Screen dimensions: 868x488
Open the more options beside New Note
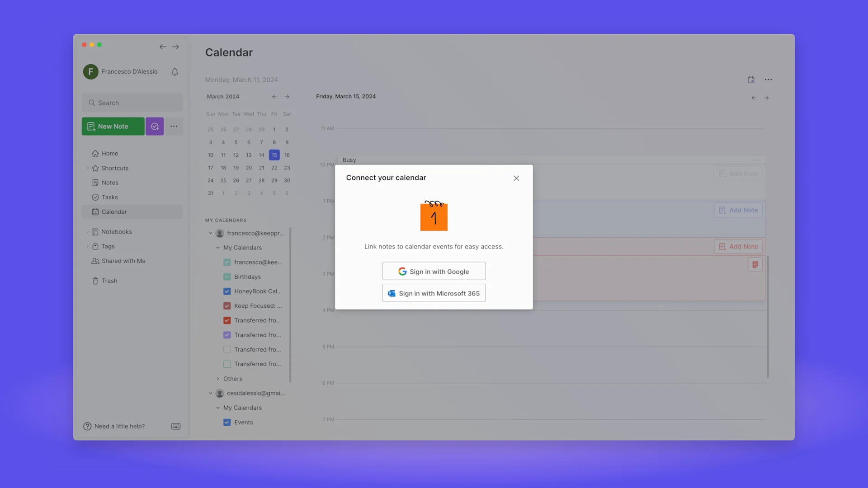point(174,127)
